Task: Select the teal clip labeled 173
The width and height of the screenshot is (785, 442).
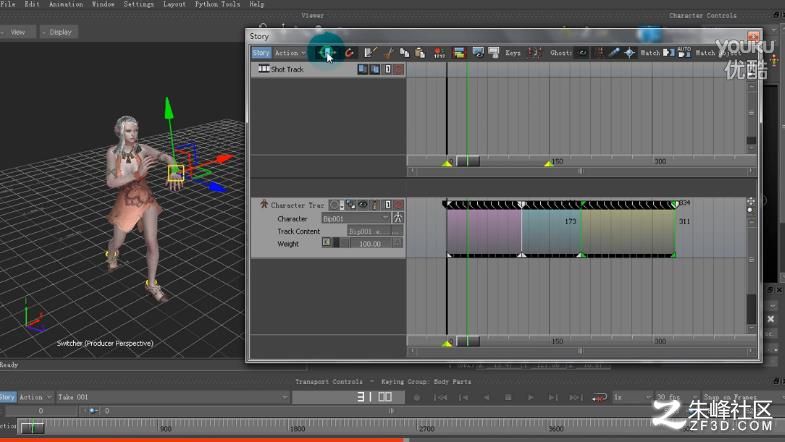Action: tap(552, 232)
